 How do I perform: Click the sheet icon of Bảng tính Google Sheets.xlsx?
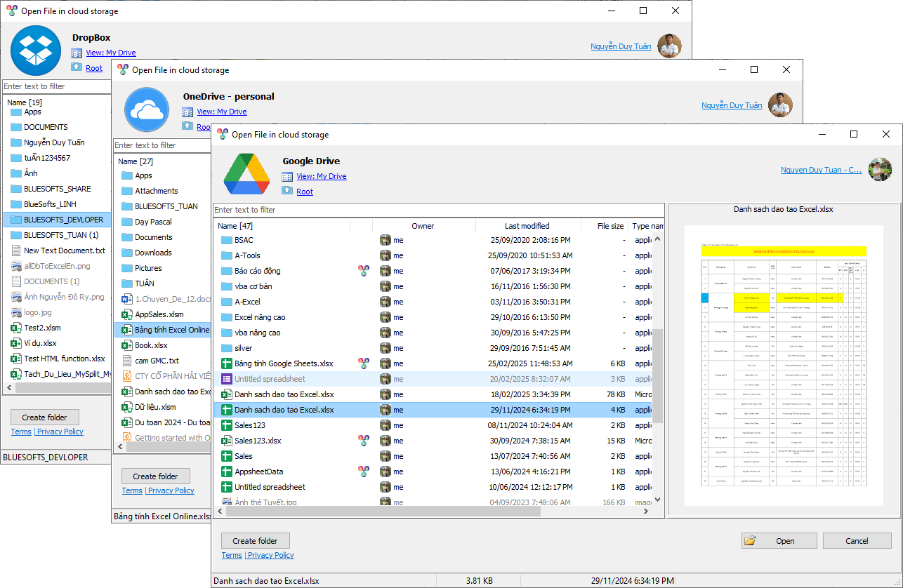click(227, 363)
